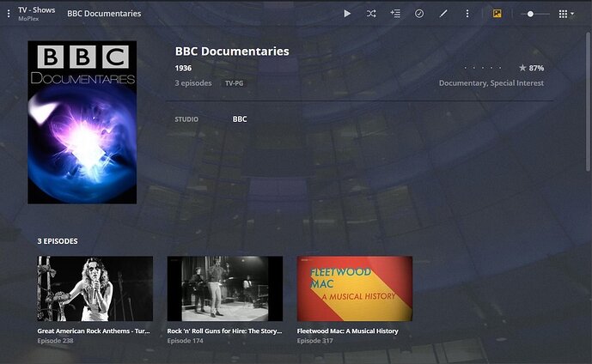592x364 pixels.
Task: Click the BBC Documentaries breadcrumb title
Action: click(104, 14)
